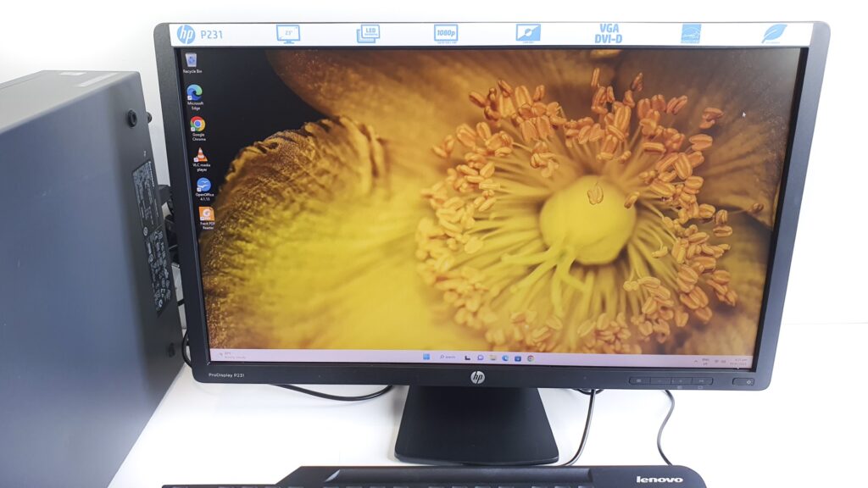Viewport: 868px width, 488px height.
Task: Click the taskbar Search box
Action: pyautogui.click(x=448, y=357)
